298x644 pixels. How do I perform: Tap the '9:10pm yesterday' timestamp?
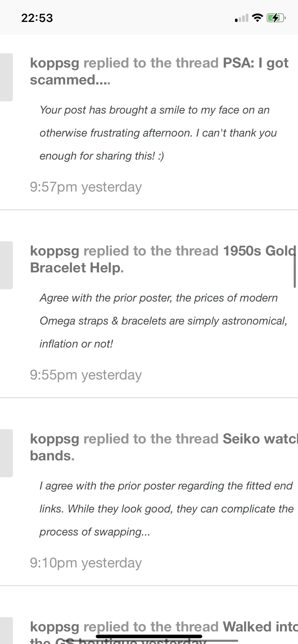coord(86,563)
